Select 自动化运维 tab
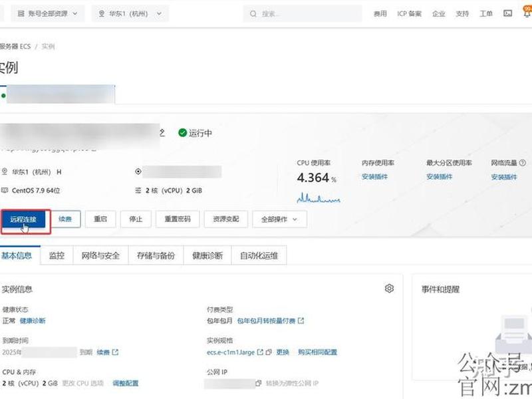Viewport: 532px width, 399px height. pyautogui.click(x=259, y=255)
